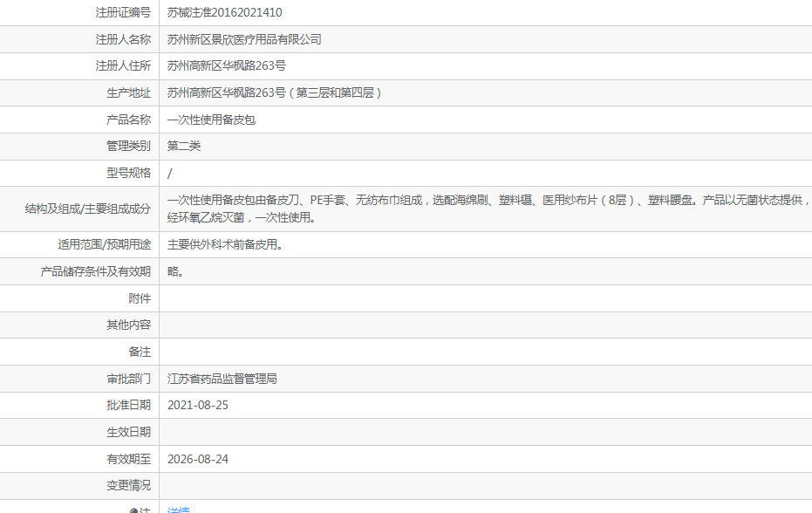Select the text 主要供外科术前备皮用。
This screenshot has height=513, width=812.
pos(225,244)
